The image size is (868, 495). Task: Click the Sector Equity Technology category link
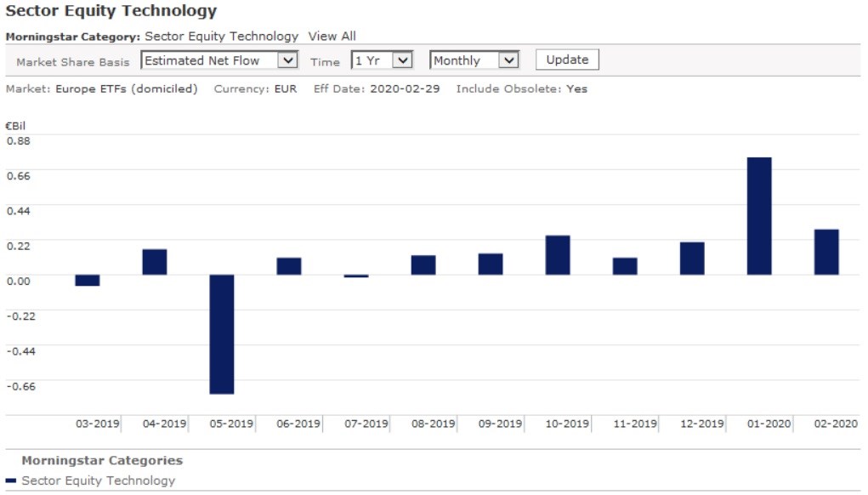click(x=222, y=36)
